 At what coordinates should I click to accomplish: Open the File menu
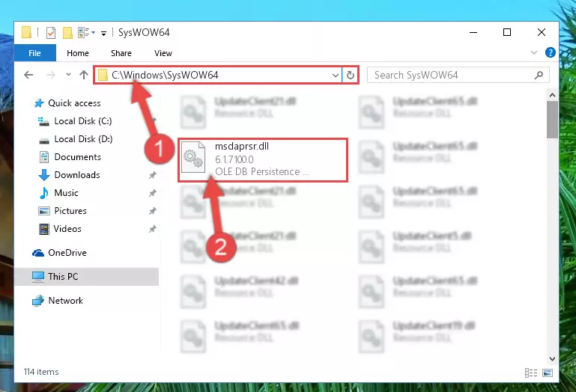[x=35, y=53]
